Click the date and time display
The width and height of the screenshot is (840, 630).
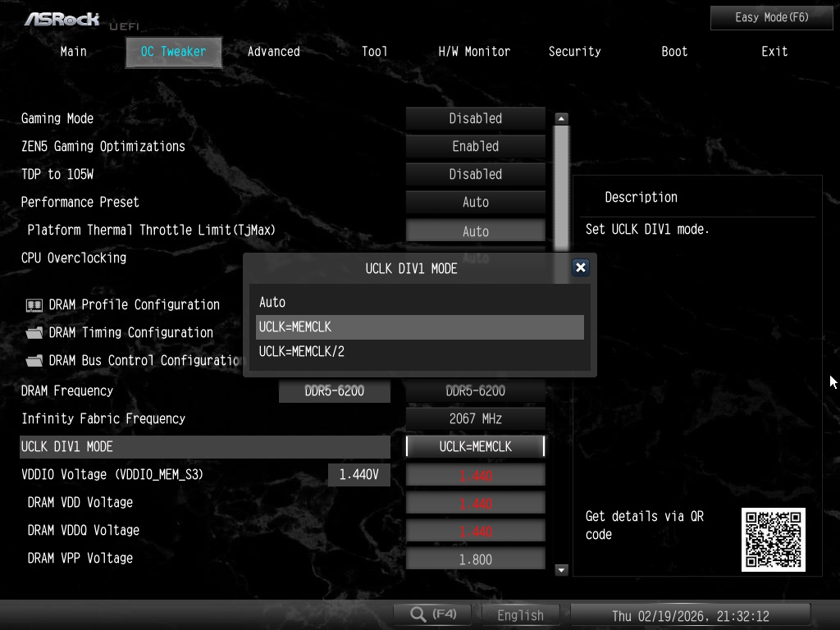691,615
